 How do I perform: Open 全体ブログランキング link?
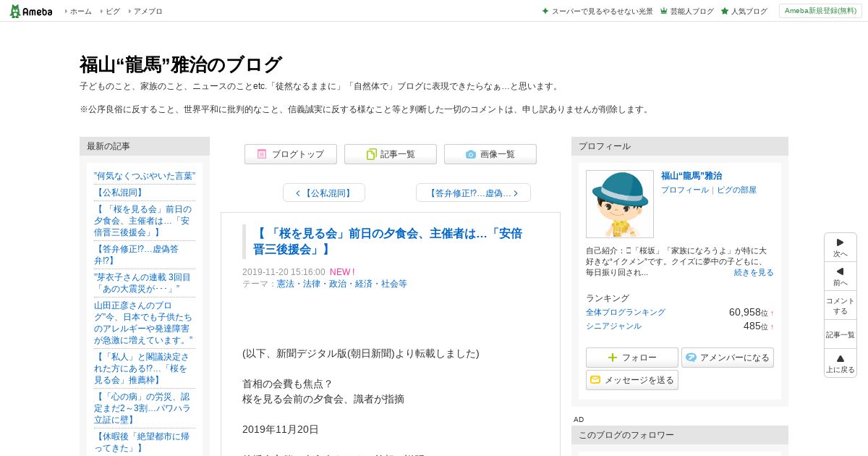point(626,312)
